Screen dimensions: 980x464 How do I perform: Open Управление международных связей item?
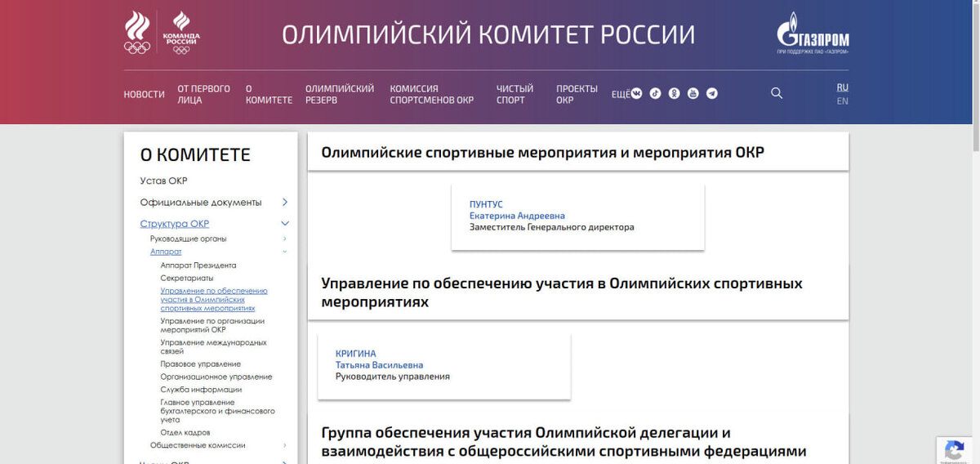(x=213, y=347)
